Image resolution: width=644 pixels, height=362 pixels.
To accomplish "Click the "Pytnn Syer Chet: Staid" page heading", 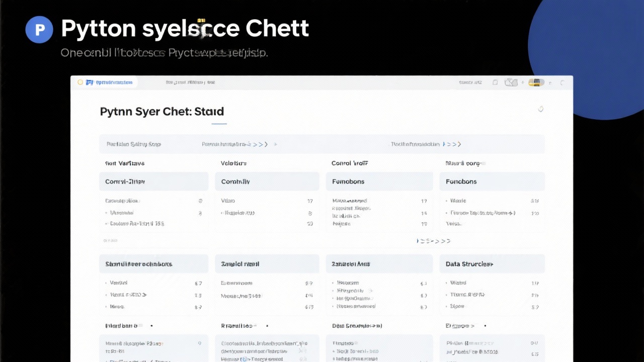I will [162, 112].
